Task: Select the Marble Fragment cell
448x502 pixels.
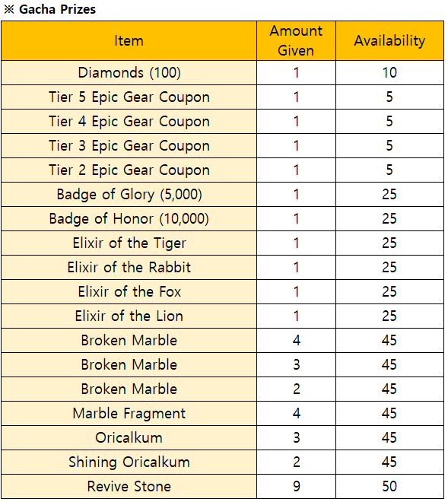Action: [x=129, y=413]
